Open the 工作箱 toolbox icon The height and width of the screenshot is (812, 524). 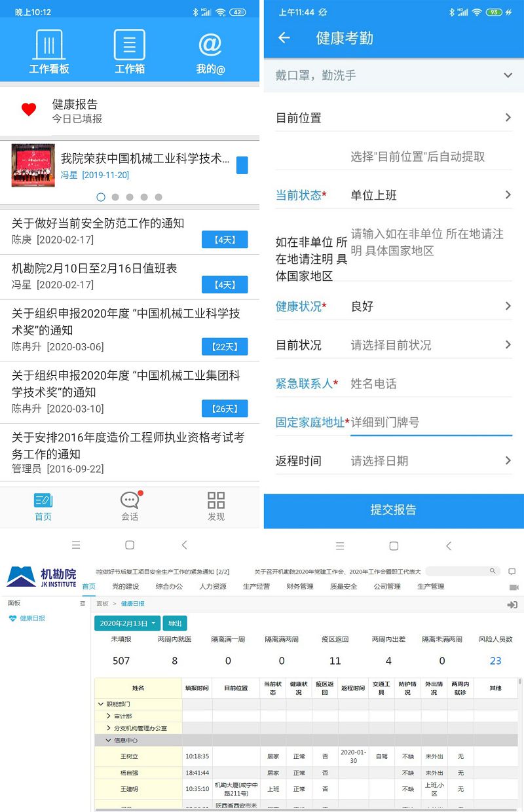[130, 46]
